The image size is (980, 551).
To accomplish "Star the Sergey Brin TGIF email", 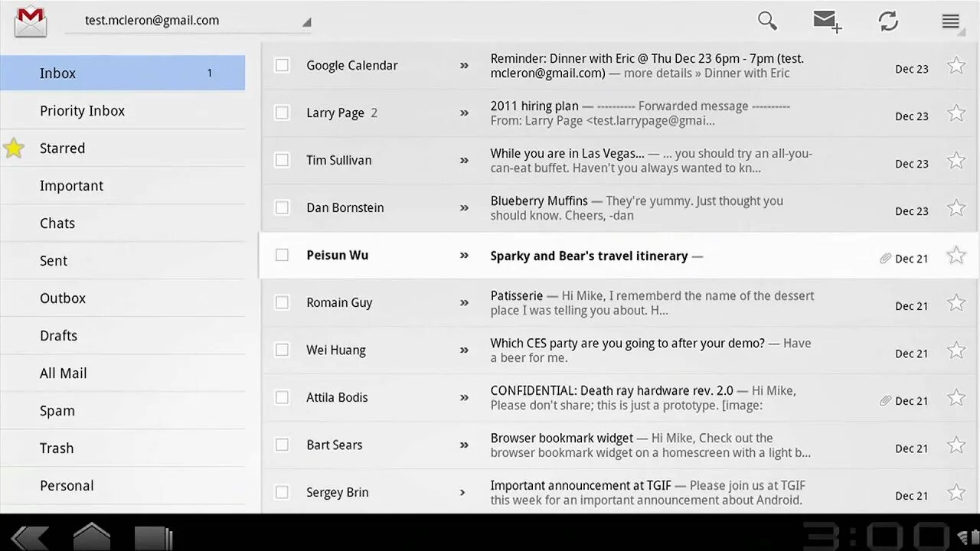I will click(x=956, y=493).
